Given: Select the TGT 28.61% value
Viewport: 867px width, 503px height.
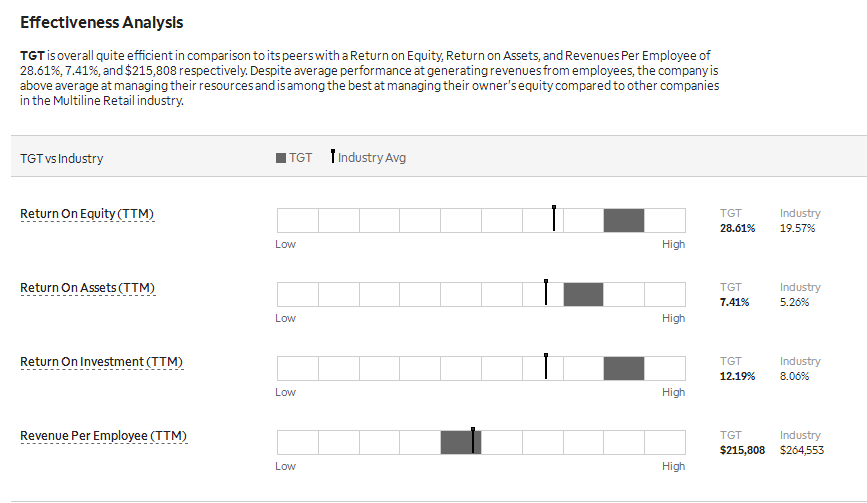Looking at the screenshot, I should point(737,228).
